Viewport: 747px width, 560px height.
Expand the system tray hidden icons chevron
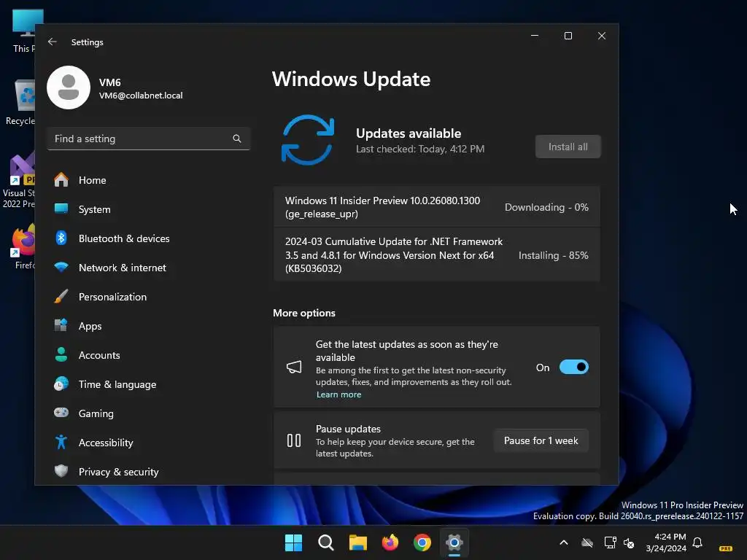pyautogui.click(x=564, y=542)
